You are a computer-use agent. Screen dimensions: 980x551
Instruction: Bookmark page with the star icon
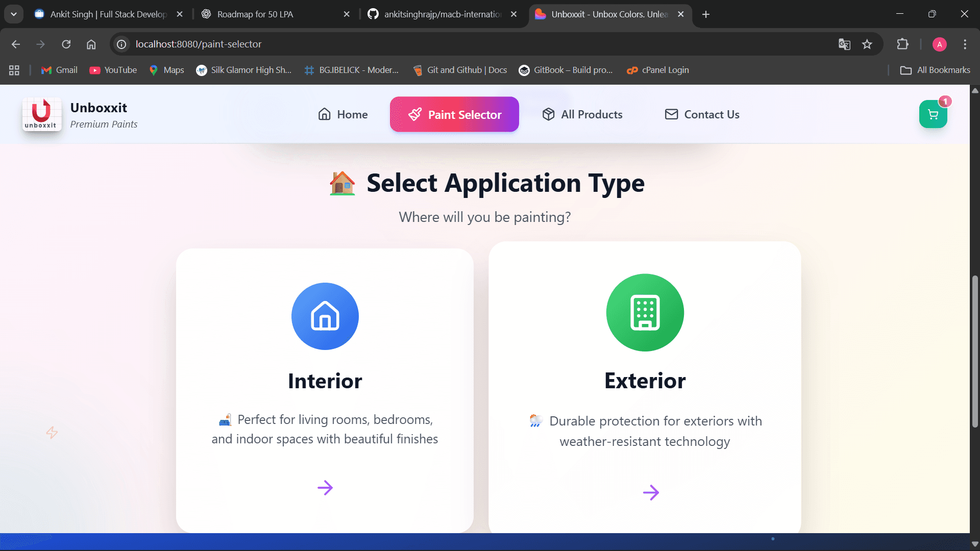click(x=867, y=44)
